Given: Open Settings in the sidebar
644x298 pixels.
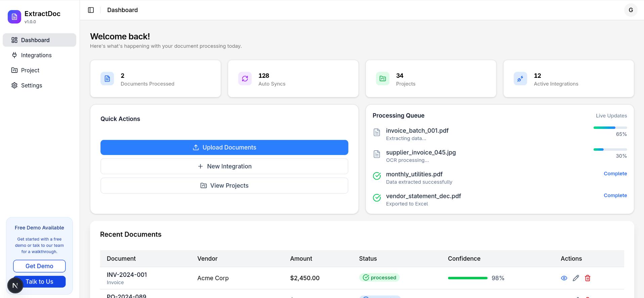Looking at the screenshot, I should pyautogui.click(x=39, y=85).
